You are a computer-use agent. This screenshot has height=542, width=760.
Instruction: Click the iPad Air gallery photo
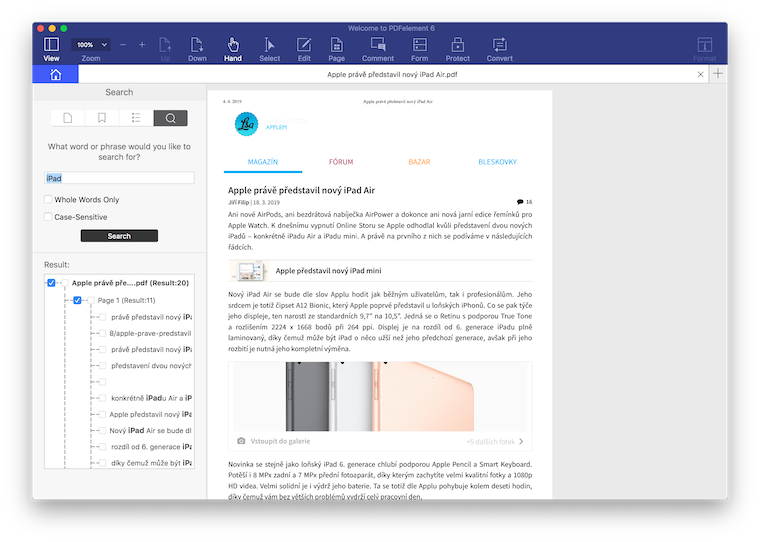(x=380, y=397)
